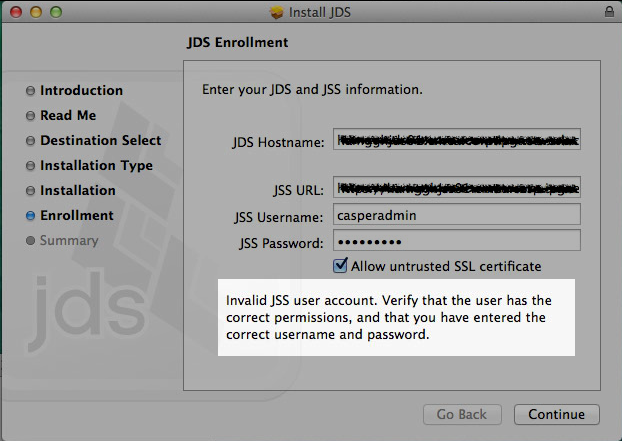This screenshot has height=441, width=622.
Task: Click the Installation step bullet
Action: point(31,191)
